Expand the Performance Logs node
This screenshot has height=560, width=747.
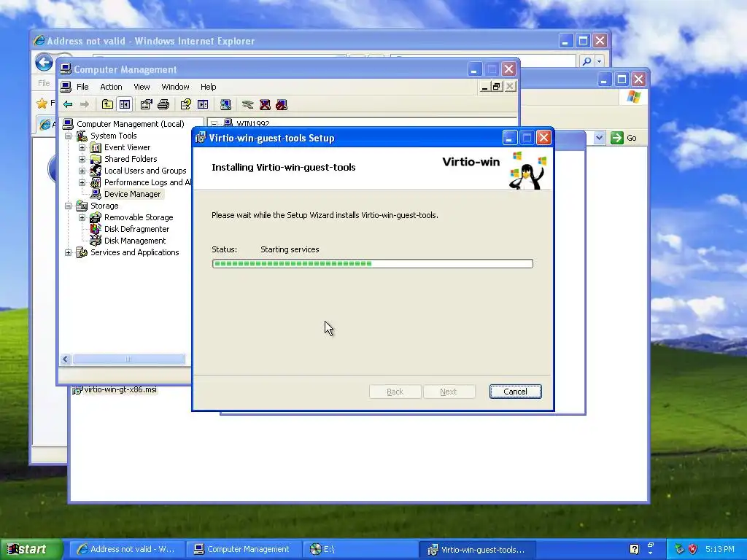(x=82, y=182)
